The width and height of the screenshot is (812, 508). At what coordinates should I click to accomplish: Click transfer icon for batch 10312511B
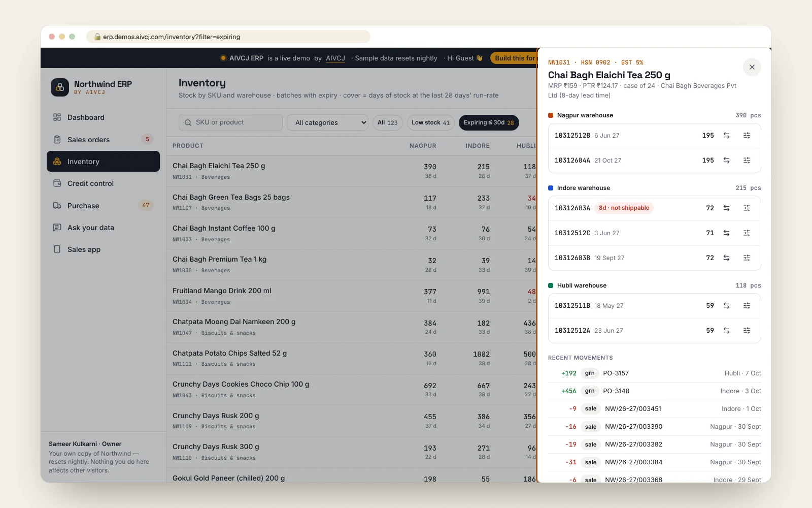[726, 306]
